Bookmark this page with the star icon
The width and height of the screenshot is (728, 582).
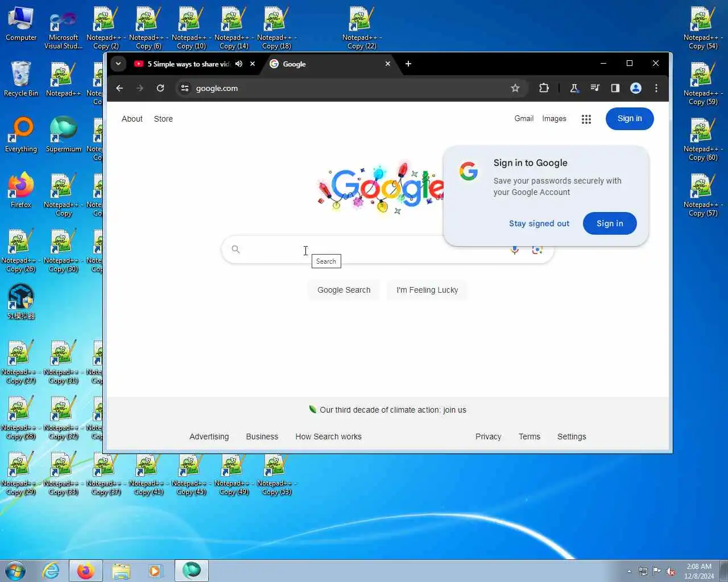coord(515,88)
